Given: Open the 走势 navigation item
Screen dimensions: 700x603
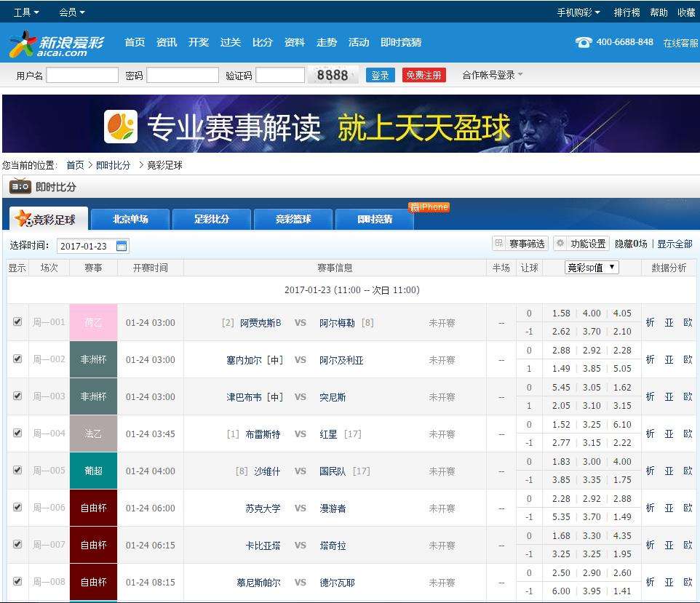Looking at the screenshot, I should point(327,42).
